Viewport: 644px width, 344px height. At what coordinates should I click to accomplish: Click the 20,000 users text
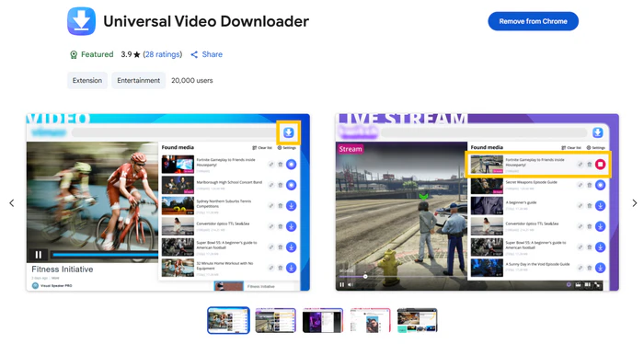191,80
